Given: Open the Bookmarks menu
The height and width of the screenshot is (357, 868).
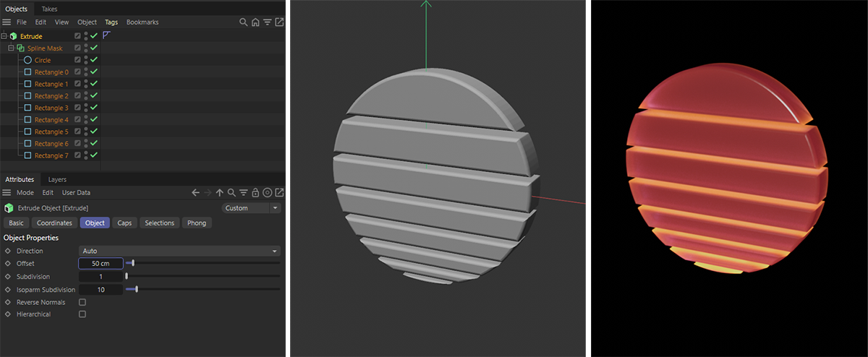Looking at the screenshot, I should [x=142, y=22].
